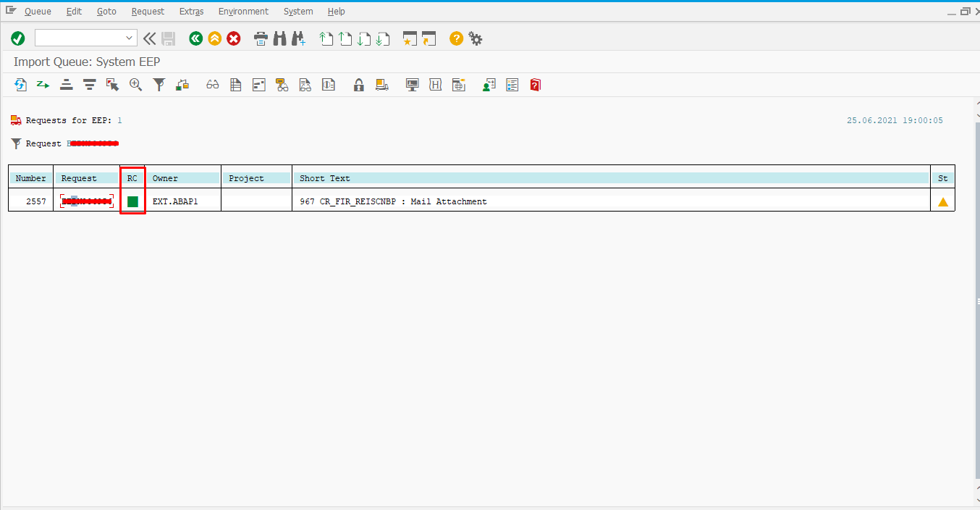
Task: Click the yellow triangle status icon
Action: tap(943, 202)
